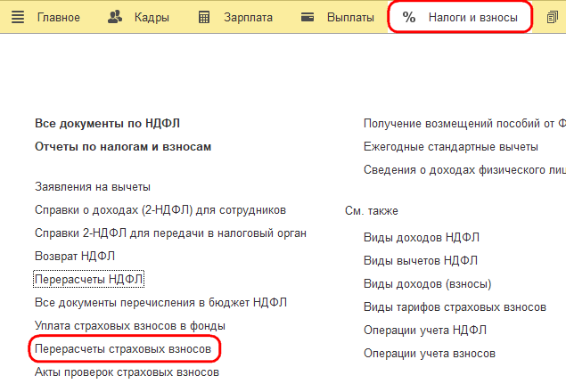
Task: Click the stacked documents icon at right
Action: tap(553, 17)
